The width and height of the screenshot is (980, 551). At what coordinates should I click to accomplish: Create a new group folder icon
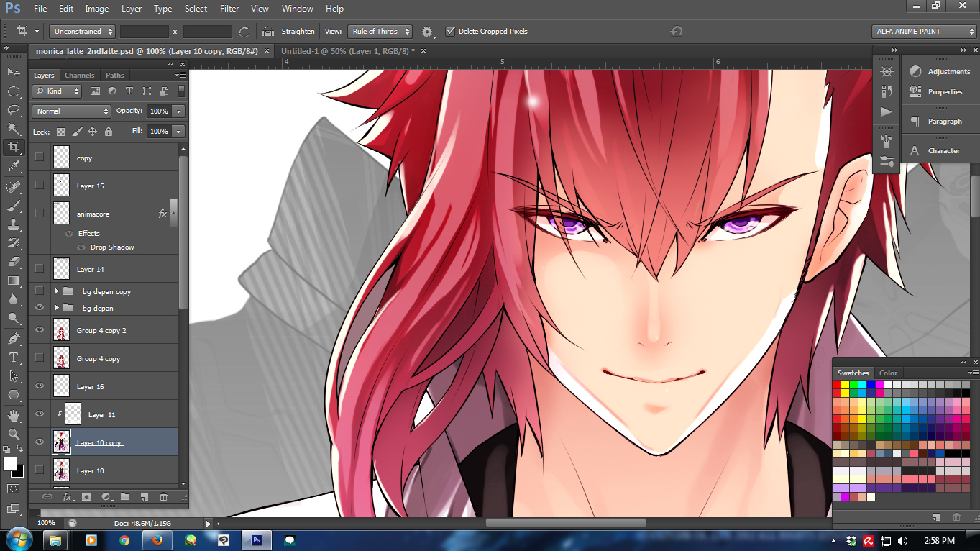point(125,497)
